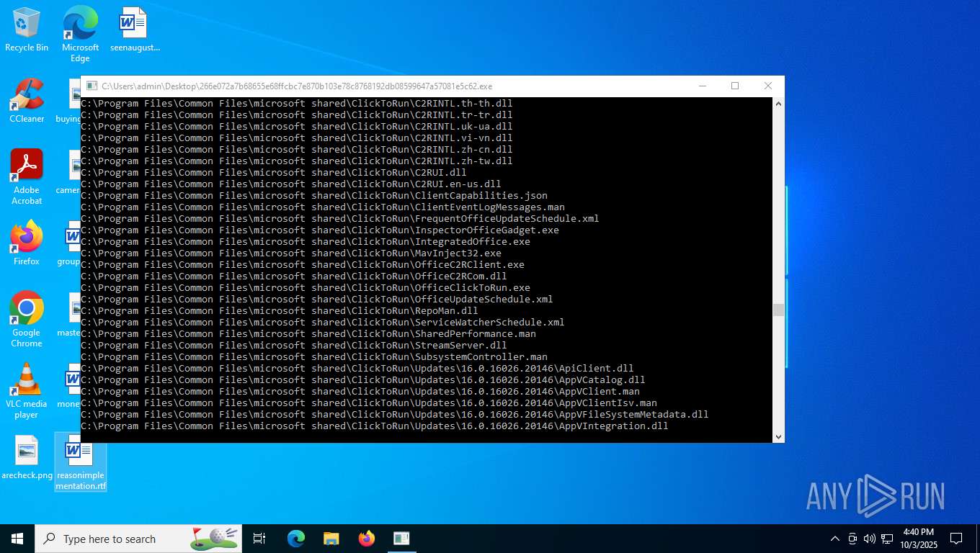Show hidden system tray icons
Image resolution: width=980 pixels, height=553 pixels.
835,539
